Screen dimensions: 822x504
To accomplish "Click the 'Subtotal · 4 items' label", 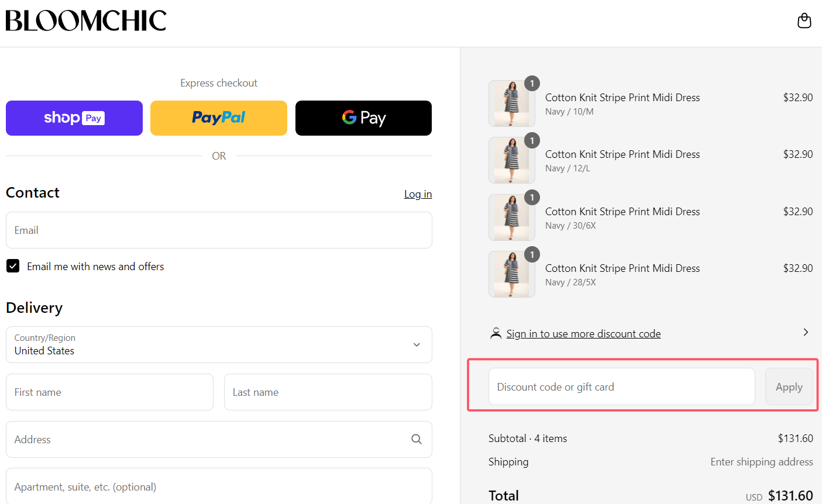I will click(528, 439).
